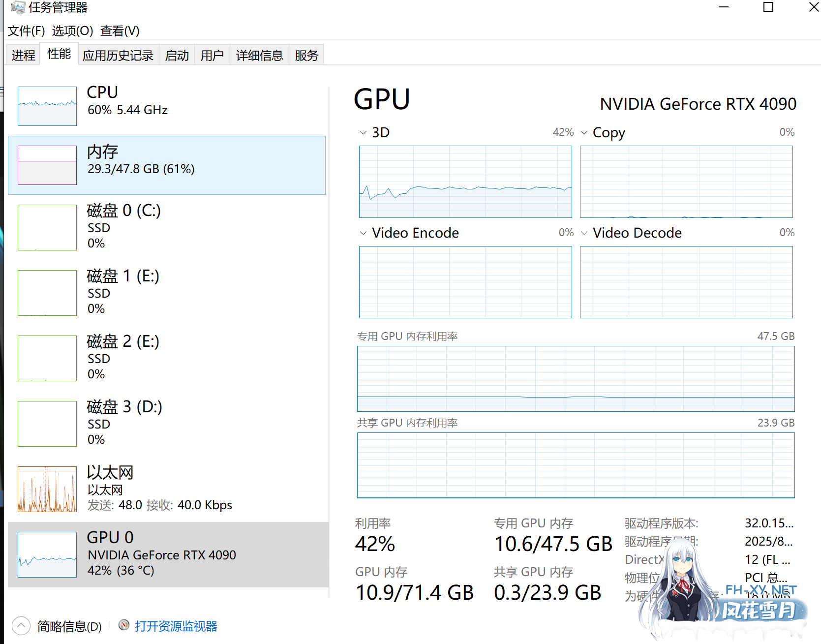821x644 pixels.
Task: Click the Task Manager icon in title bar
Action: 18,7
